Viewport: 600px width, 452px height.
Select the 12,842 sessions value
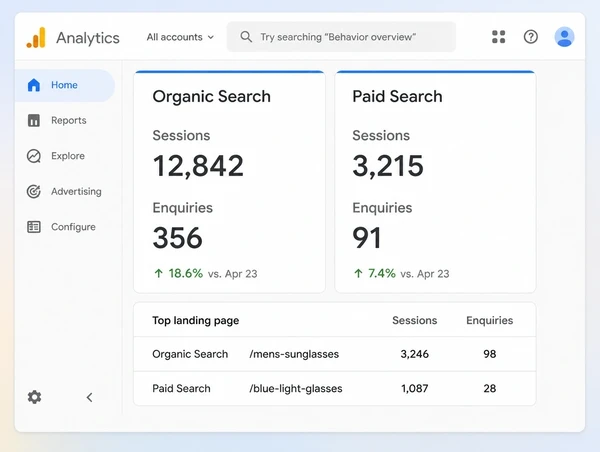(198, 166)
